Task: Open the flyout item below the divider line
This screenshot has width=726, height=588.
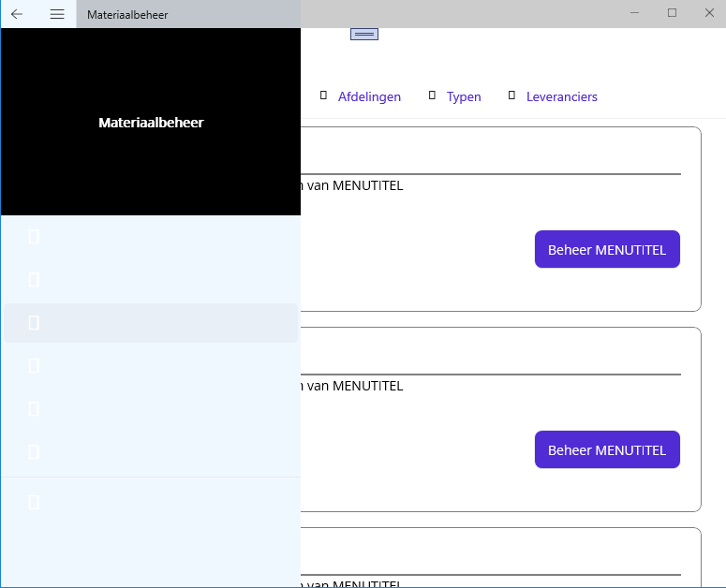Action: [x=151, y=503]
